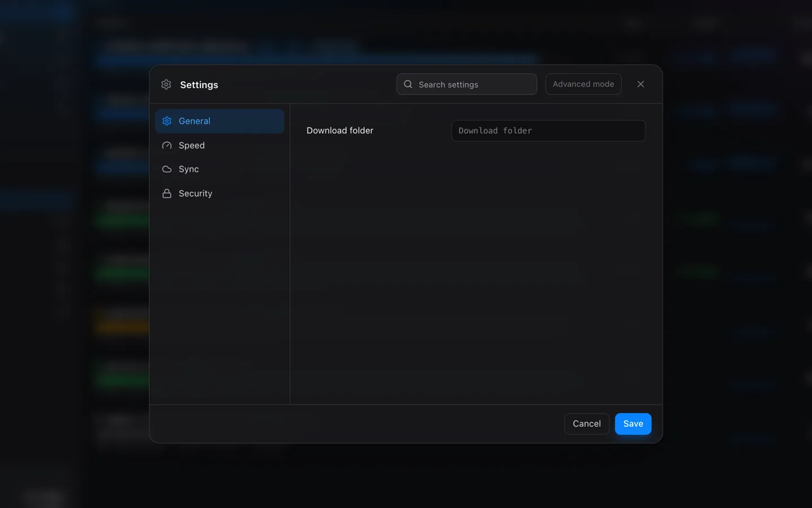Click the magnifier icon in search box
812x508 pixels.
[408, 84]
